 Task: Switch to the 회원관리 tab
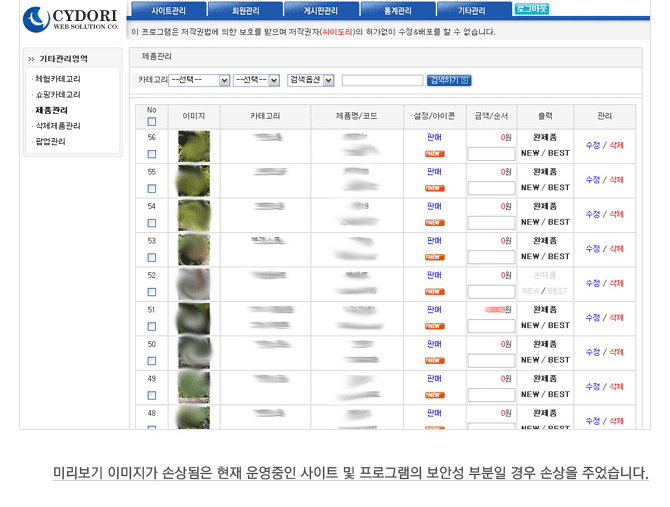coord(244,10)
